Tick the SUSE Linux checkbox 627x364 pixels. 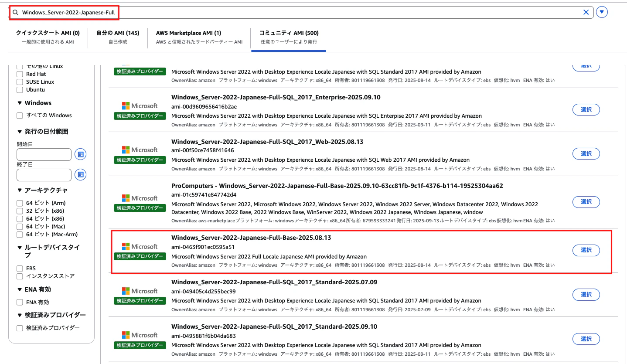(20, 82)
